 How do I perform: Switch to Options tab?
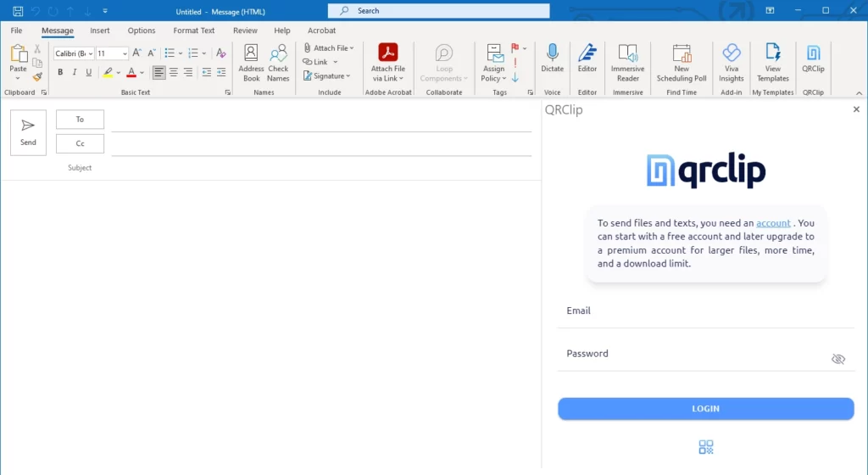point(142,31)
